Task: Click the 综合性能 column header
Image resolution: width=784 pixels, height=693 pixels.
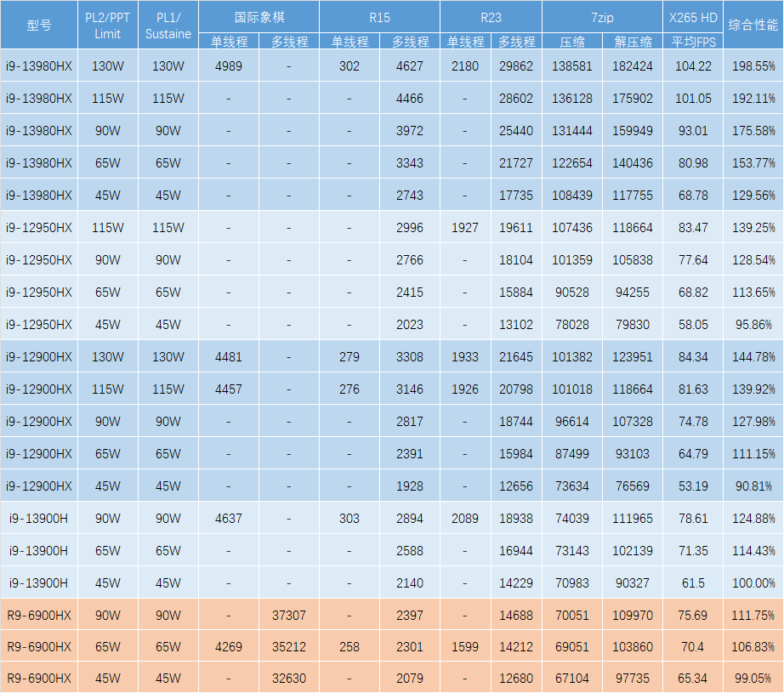Action: pyautogui.click(x=753, y=25)
